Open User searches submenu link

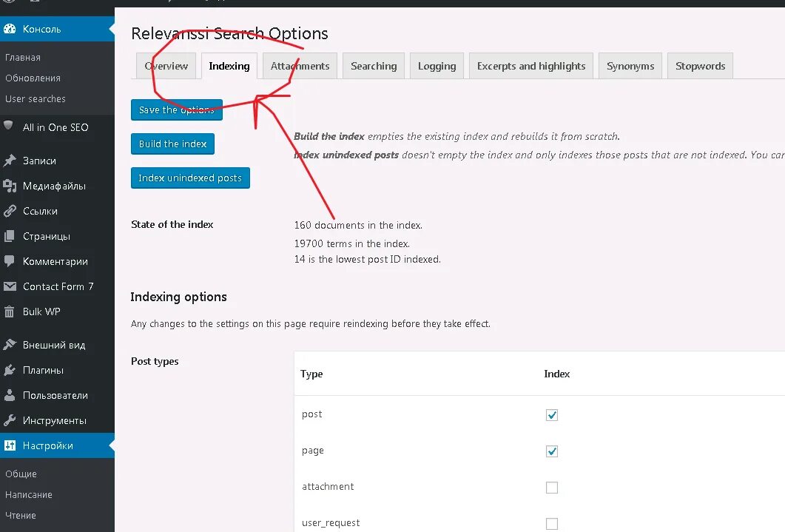[36, 98]
